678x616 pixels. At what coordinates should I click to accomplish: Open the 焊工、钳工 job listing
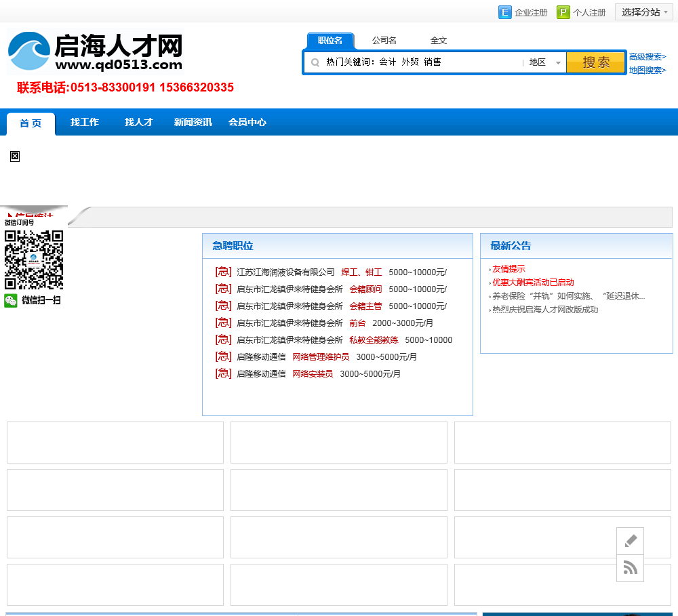pos(361,272)
